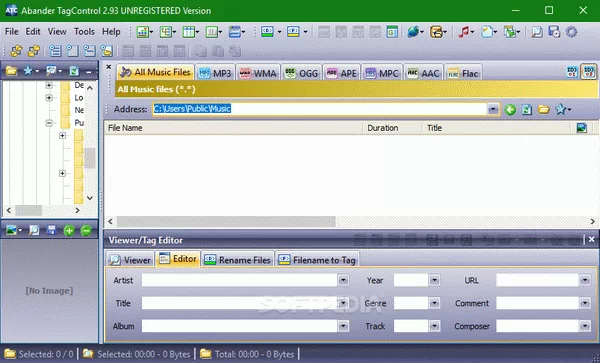Click the list-with-folder icon in second toolbar
Screen dimensions: 600x363
pyautogui.click(x=107, y=51)
